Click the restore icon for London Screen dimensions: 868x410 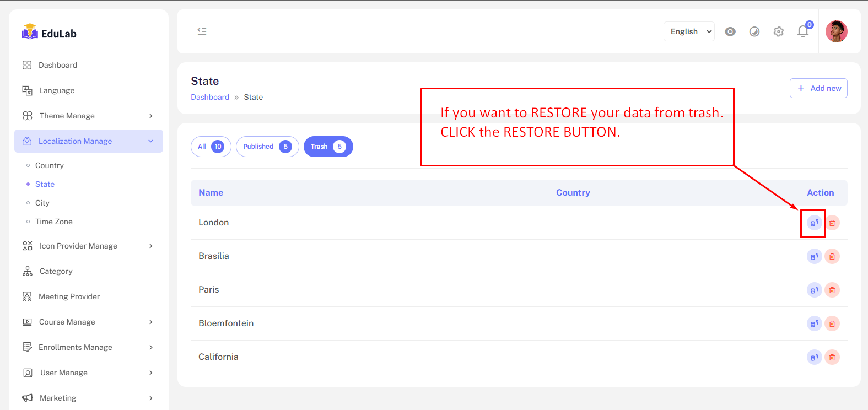tap(814, 223)
